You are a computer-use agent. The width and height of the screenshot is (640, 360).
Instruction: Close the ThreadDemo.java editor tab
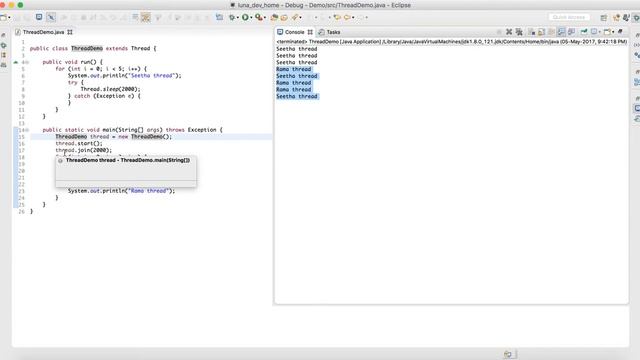coord(70,32)
